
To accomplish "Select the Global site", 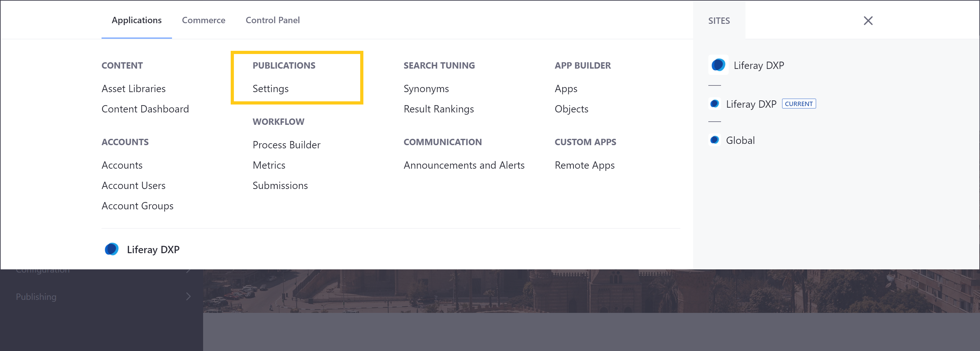I will click(740, 140).
